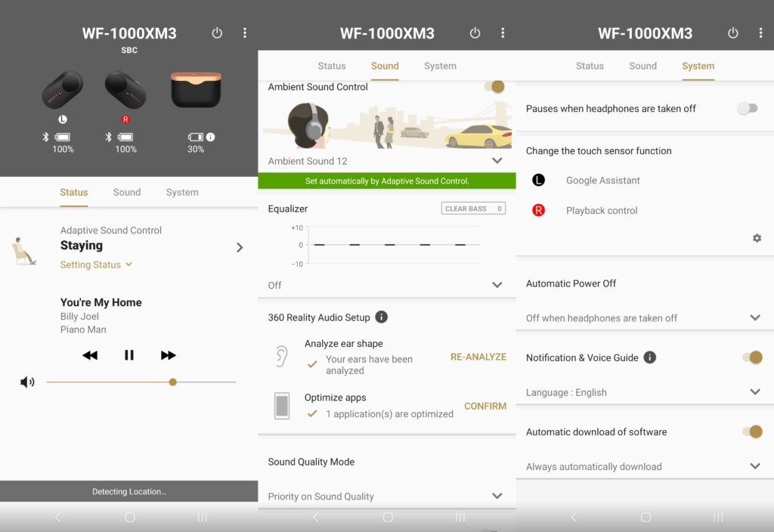Skip to the previous track with the rewind button

[90, 355]
